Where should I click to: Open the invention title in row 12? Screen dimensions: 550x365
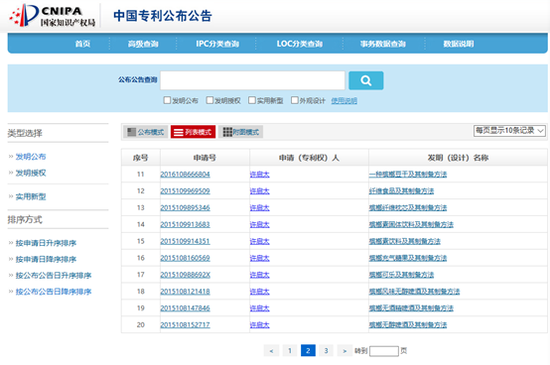tap(401, 191)
